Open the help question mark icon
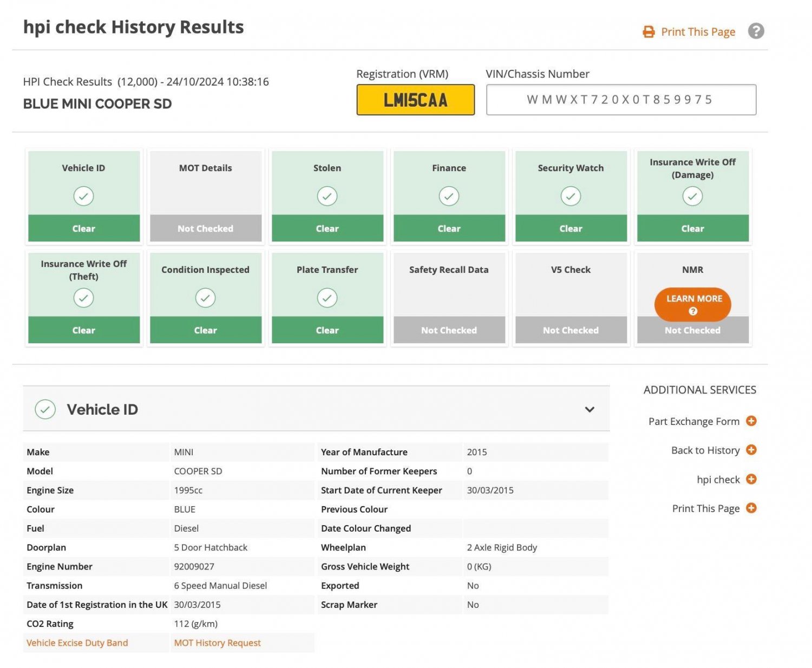This screenshot has width=812, height=668. (x=756, y=31)
